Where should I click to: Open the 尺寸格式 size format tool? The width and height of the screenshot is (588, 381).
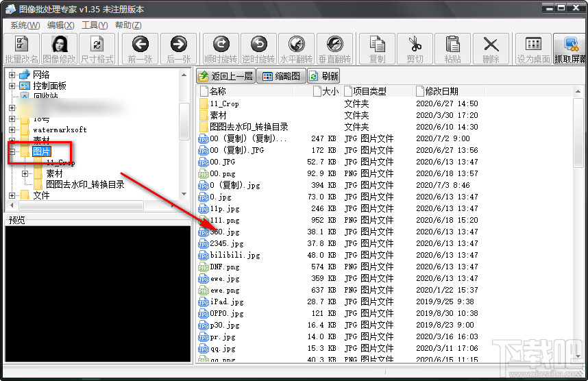coord(97,49)
